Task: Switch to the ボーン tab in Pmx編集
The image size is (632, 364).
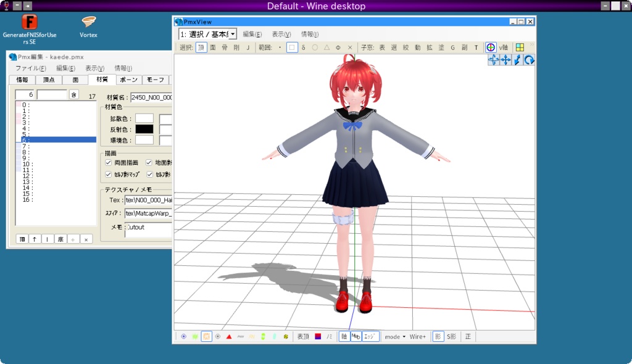Action: (128, 80)
